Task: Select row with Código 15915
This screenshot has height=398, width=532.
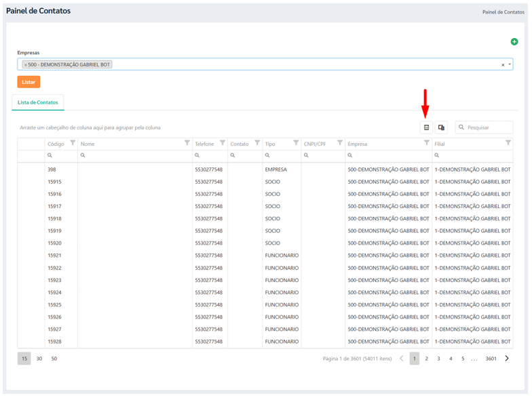Action: (x=265, y=182)
